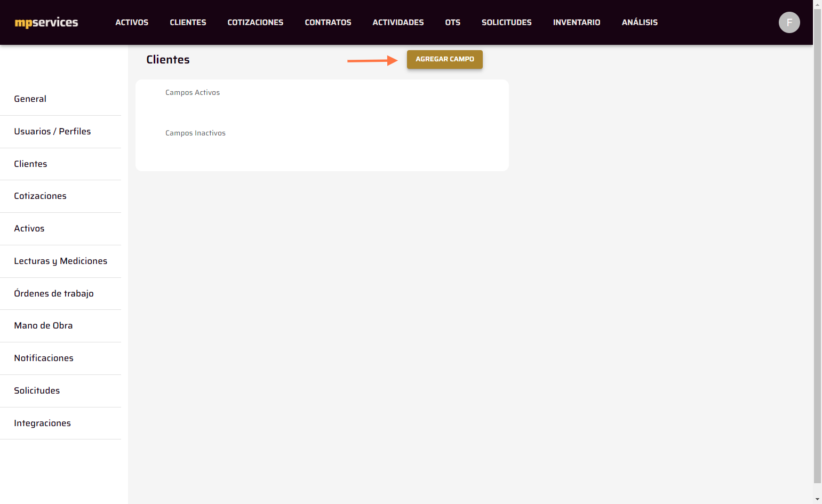Image resolution: width=822 pixels, height=504 pixels.
Task: Click the vertical scrollbar thumb
Action: tap(817, 245)
